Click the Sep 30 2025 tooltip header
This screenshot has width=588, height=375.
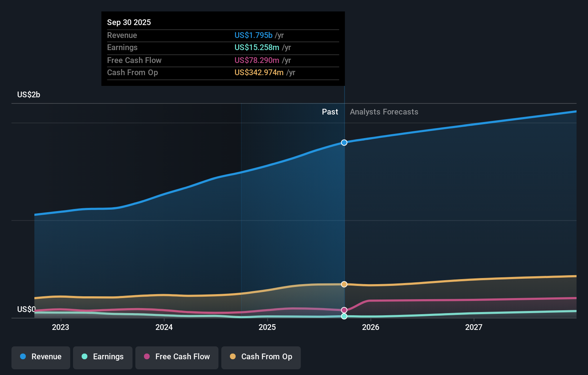click(x=129, y=22)
